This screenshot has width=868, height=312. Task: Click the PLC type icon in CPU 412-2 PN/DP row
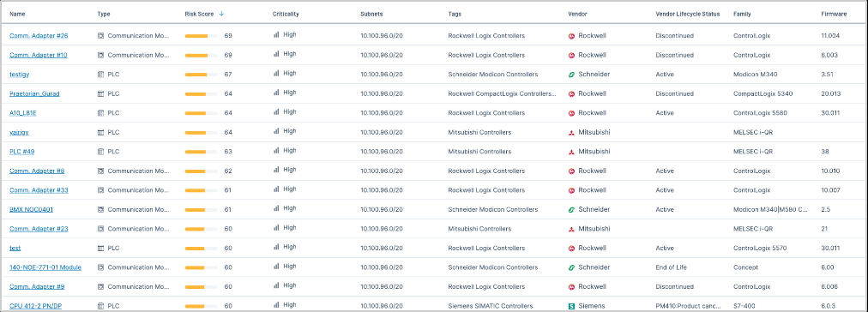coord(100,306)
